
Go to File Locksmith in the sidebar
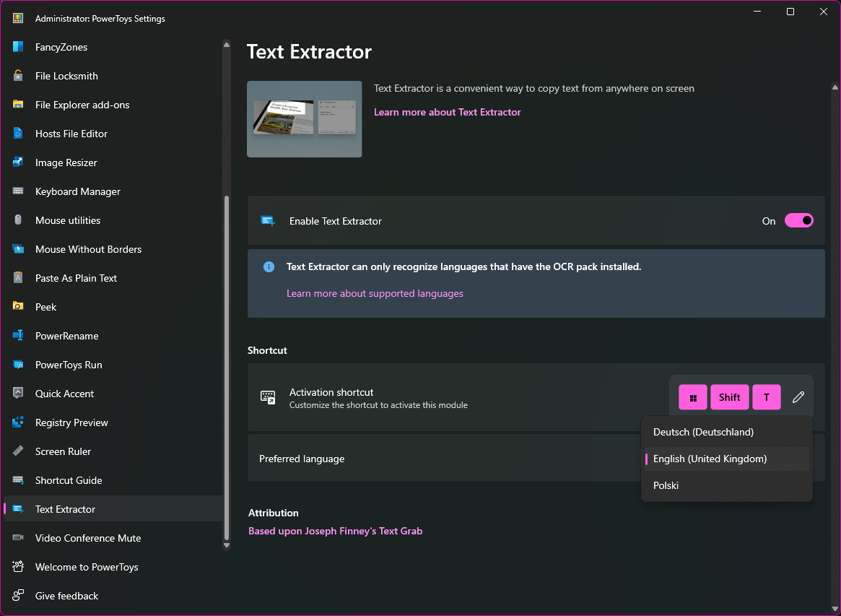tap(113, 76)
